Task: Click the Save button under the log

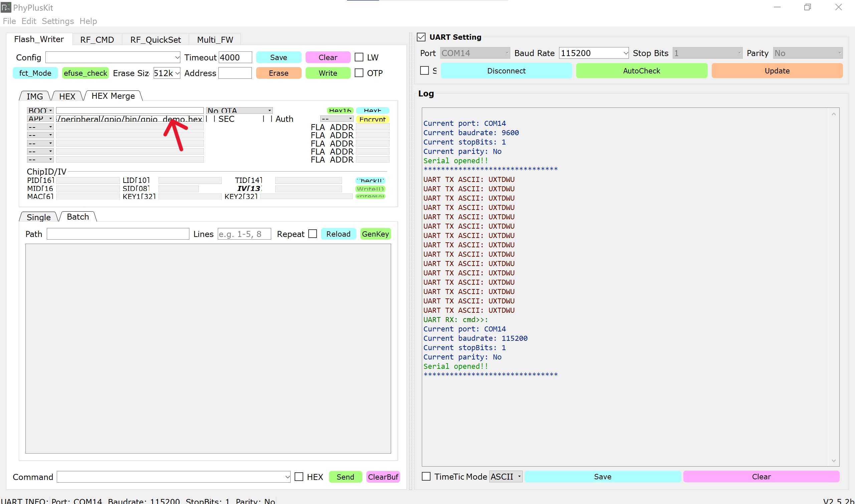Action: coord(603,477)
